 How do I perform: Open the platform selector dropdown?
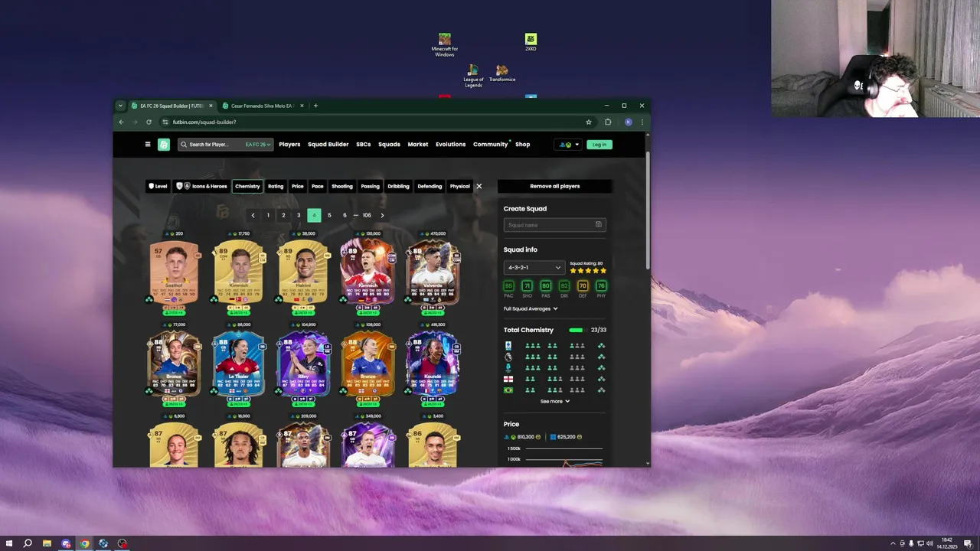(568, 145)
